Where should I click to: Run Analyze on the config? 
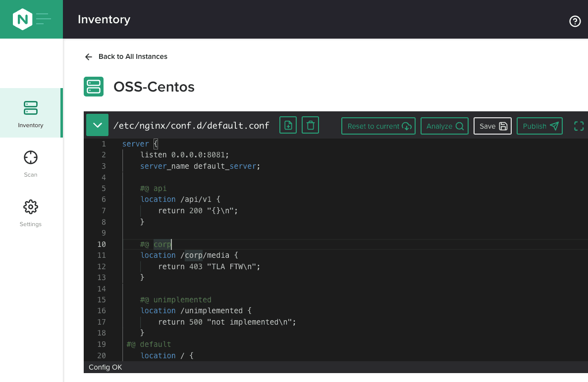point(444,126)
